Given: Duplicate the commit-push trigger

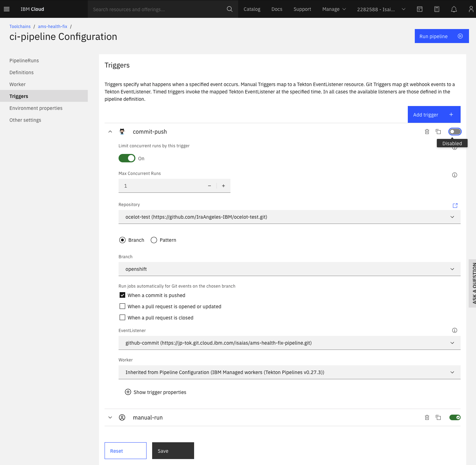Looking at the screenshot, I should 438,132.
